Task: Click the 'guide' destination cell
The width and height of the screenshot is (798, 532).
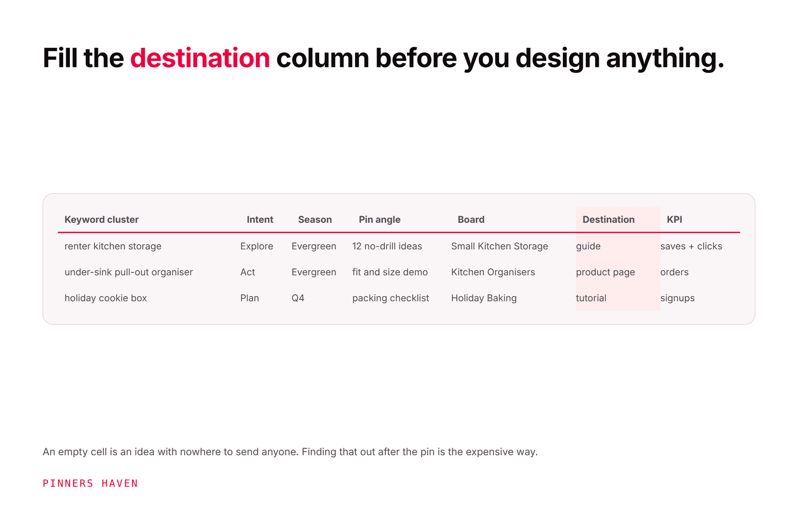Action: pos(588,246)
